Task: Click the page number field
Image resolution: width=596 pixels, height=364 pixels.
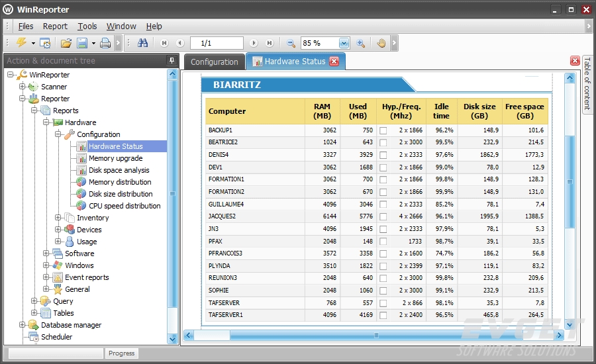Action: (217, 43)
